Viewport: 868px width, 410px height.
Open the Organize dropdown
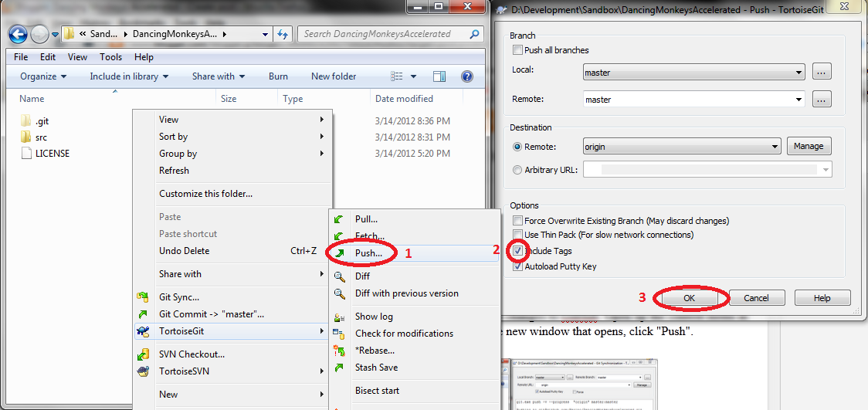point(43,76)
